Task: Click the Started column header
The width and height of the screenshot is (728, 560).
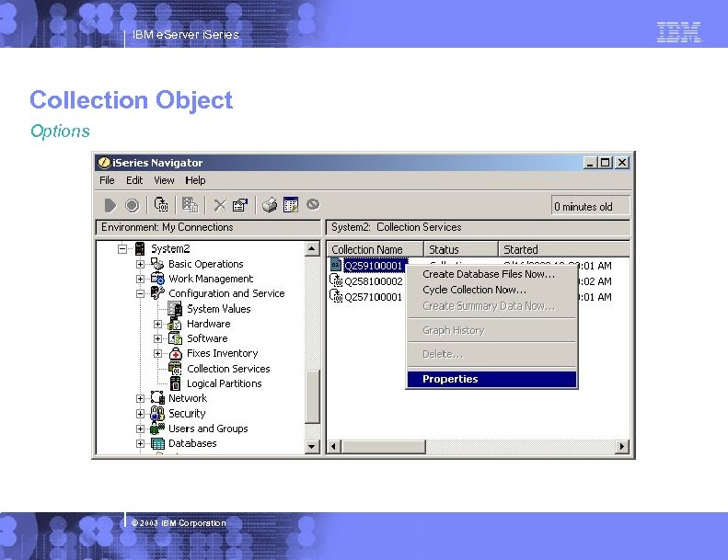Action: click(564, 249)
